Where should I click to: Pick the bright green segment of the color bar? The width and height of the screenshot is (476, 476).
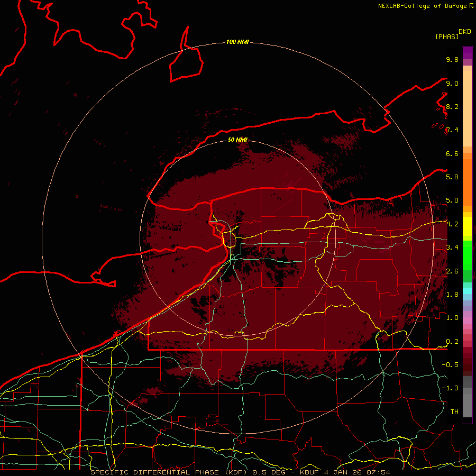click(467, 255)
